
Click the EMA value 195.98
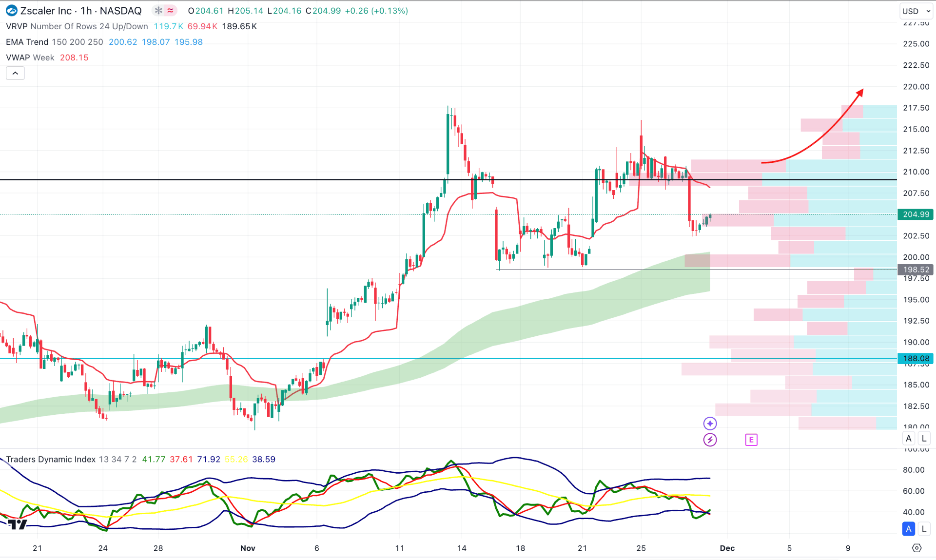point(189,42)
